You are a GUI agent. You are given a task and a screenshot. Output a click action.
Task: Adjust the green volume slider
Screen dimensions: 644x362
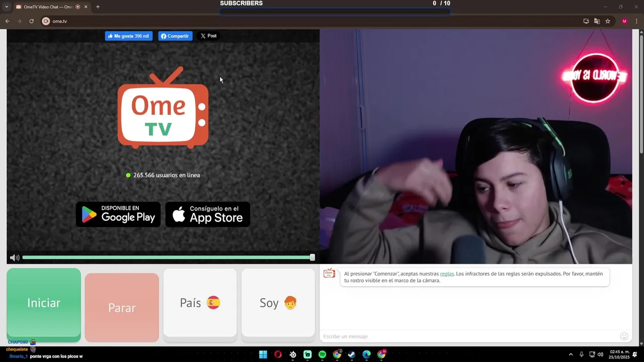tap(169, 257)
